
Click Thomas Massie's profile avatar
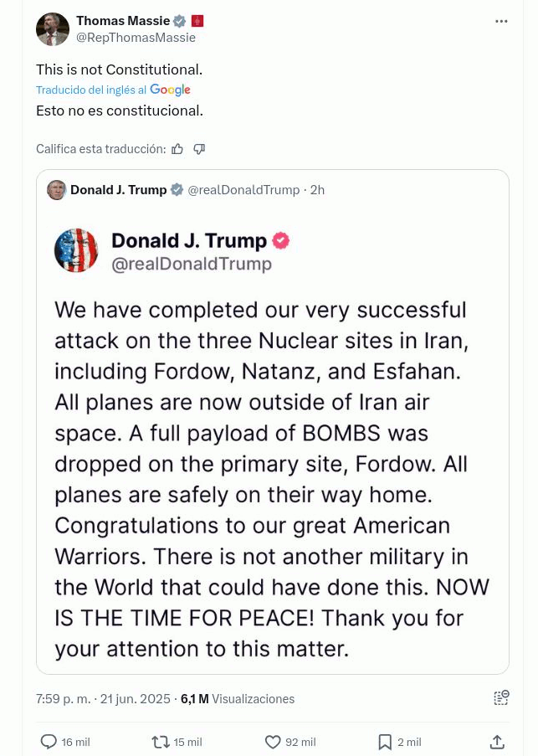52,29
